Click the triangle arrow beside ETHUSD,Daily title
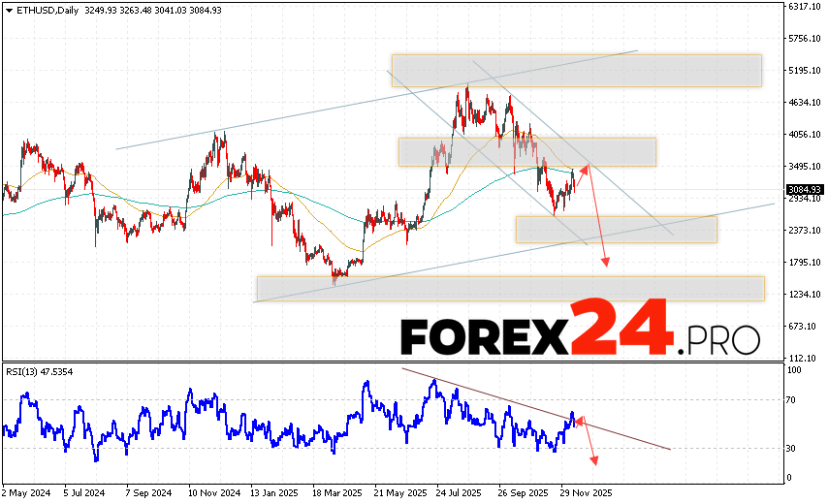The image size is (828, 504). pos(8,9)
